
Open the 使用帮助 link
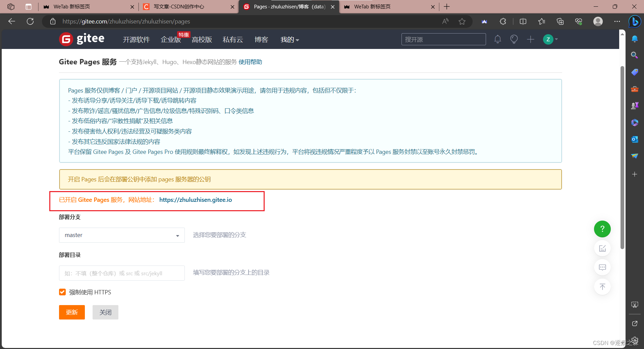[x=250, y=62]
